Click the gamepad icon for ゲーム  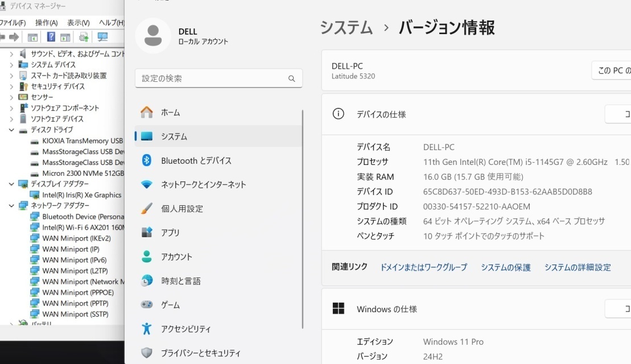pyautogui.click(x=147, y=304)
